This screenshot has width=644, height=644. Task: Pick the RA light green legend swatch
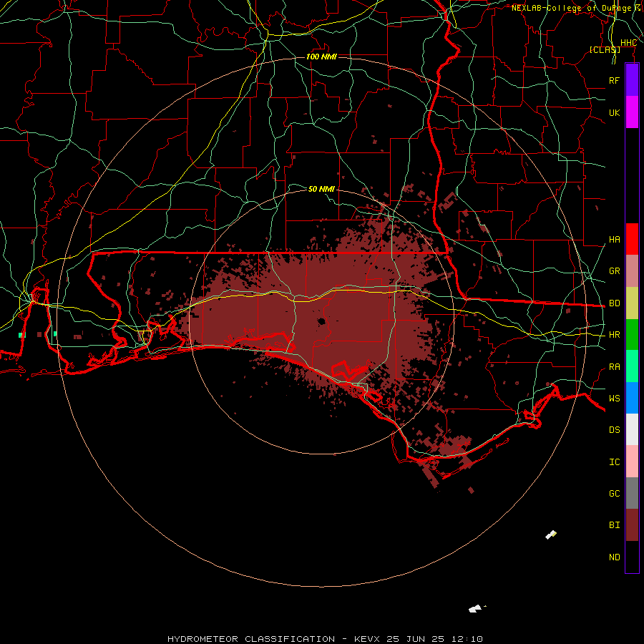pos(632,366)
